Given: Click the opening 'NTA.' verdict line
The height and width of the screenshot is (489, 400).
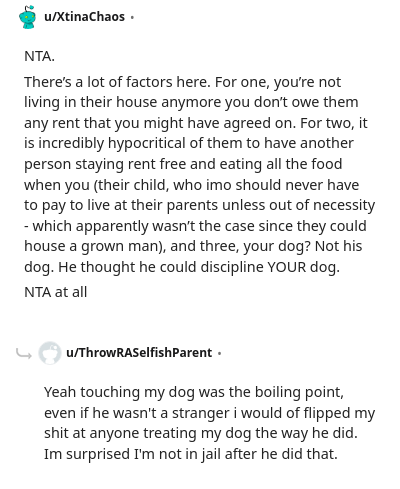Looking at the screenshot, I should pos(39,56).
